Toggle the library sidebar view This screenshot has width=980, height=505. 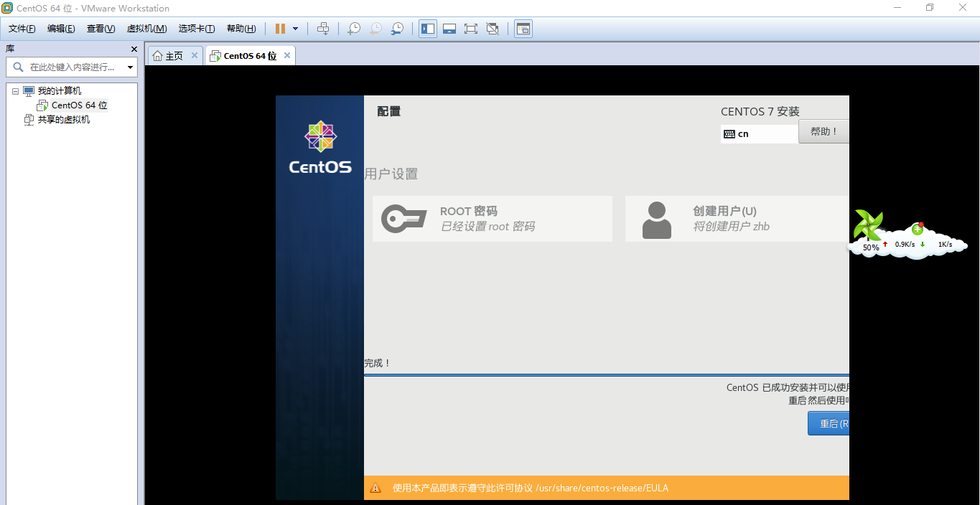coord(428,29)
